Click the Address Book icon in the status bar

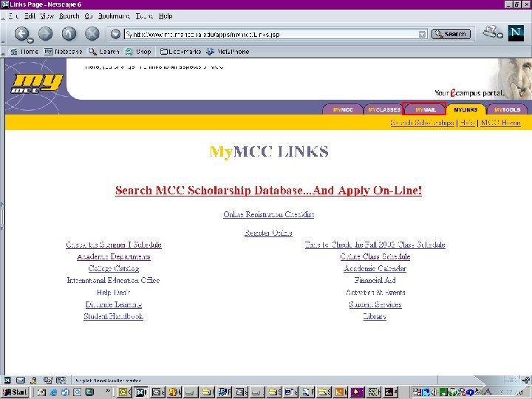[61, 381]
